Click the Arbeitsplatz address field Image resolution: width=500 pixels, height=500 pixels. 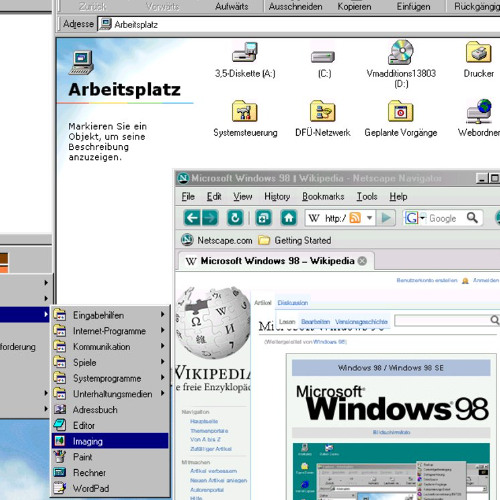[299, 24]
